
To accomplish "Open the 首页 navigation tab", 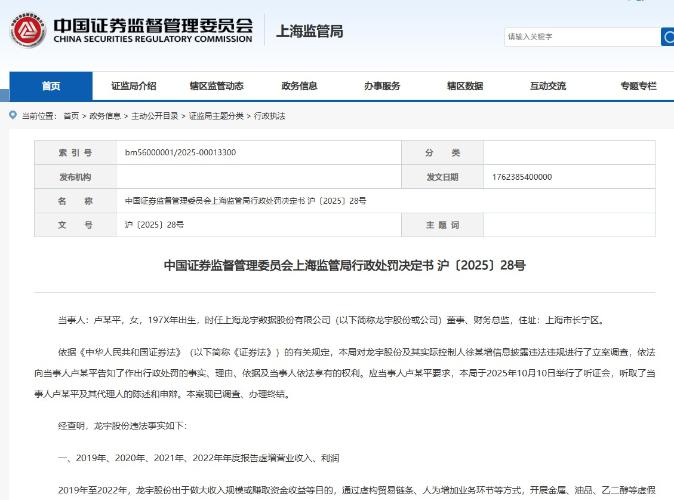I will click(x=51, y=86).
